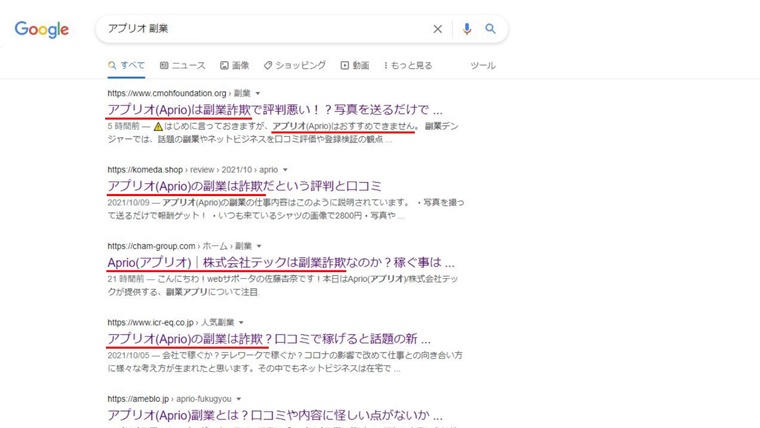760x428 pixels.
Task: Open the もっと見る menu
Action: point(408,65)
